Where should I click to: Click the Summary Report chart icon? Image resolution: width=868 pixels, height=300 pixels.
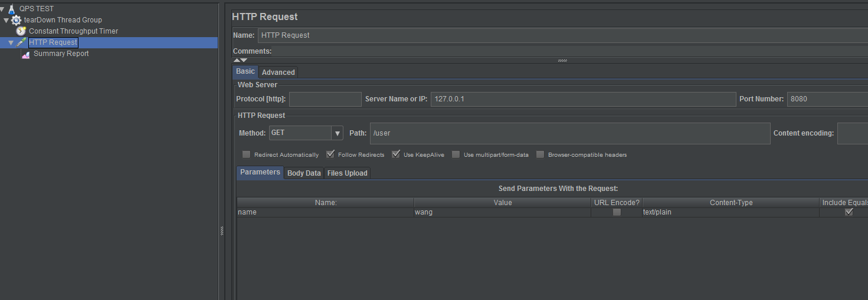coord(26,54)
